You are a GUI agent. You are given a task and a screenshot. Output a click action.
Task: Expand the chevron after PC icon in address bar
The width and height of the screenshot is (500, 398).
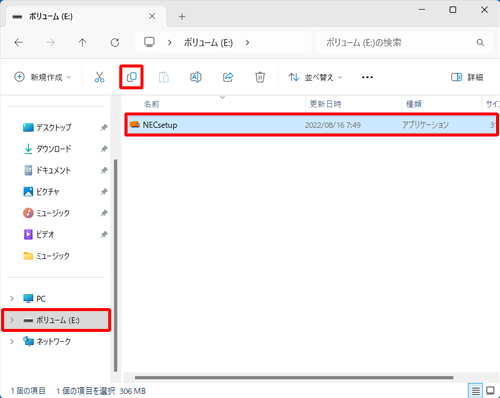click(x=170, y=43)
